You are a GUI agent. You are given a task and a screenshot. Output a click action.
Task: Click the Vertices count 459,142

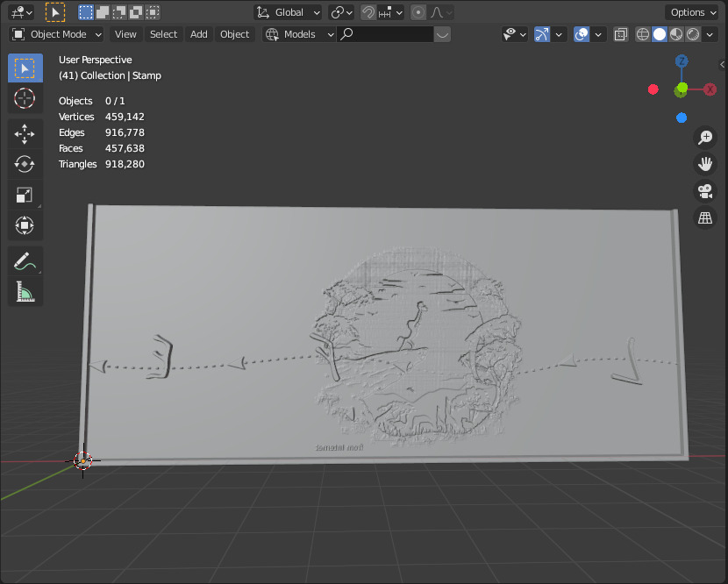point(125,117)
